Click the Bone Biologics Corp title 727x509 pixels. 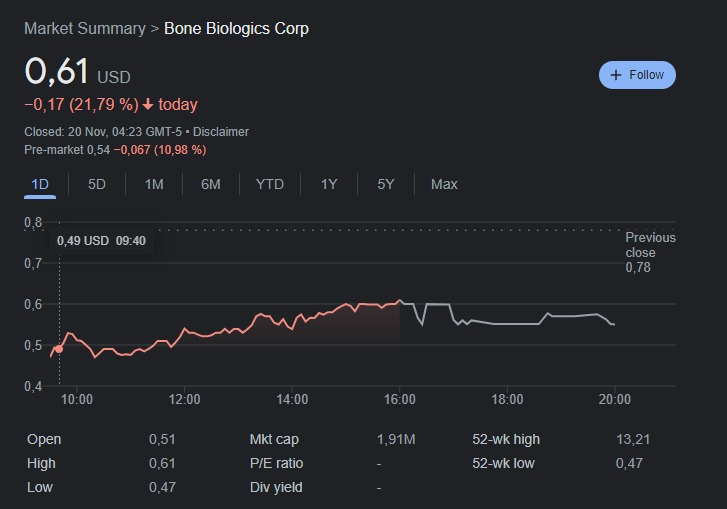tap(236, 28)
